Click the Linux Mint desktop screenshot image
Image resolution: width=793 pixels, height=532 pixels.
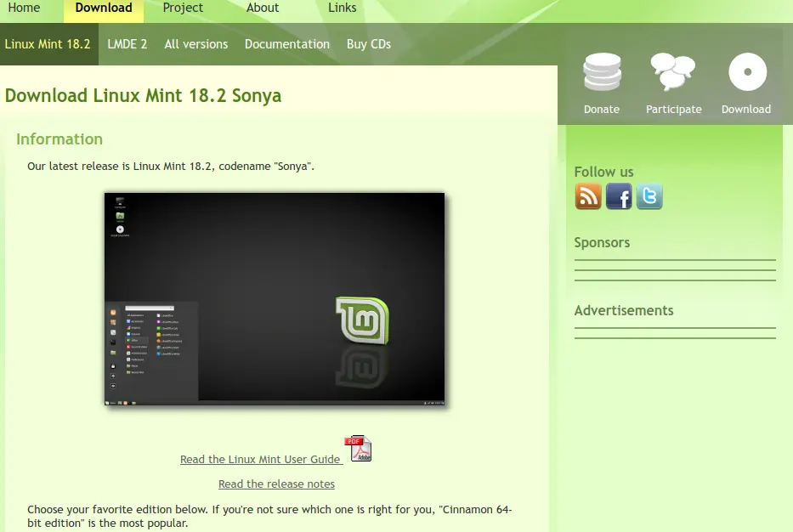(275, 299)
